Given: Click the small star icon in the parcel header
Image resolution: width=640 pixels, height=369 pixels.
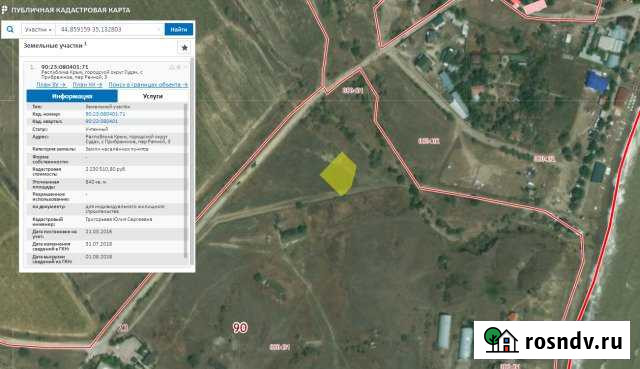Looking at the screenshot, I should pos(179,67).
